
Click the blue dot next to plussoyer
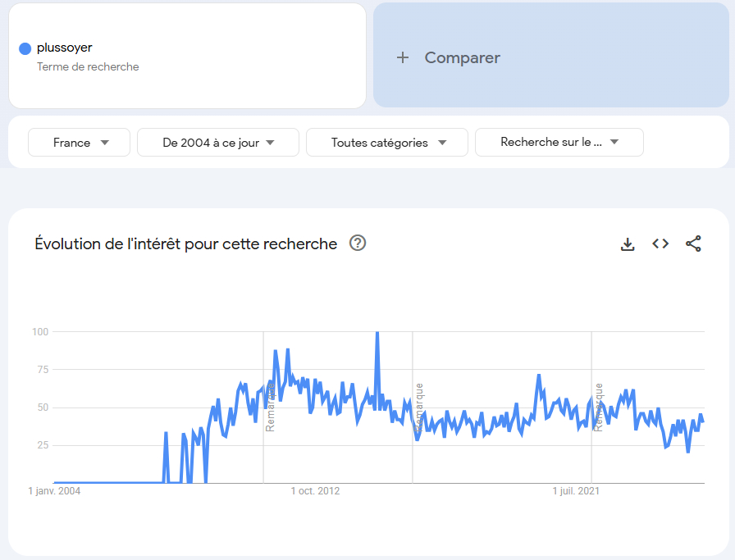pos(25,48)
